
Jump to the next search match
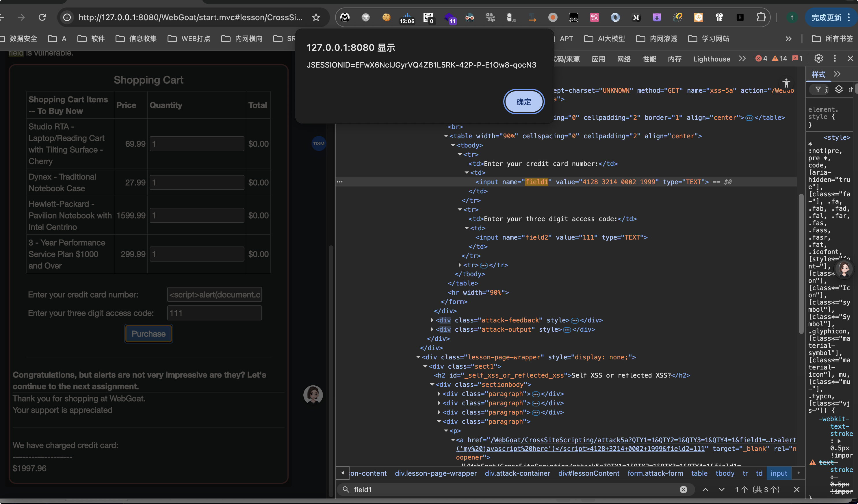tap(721, 489)
